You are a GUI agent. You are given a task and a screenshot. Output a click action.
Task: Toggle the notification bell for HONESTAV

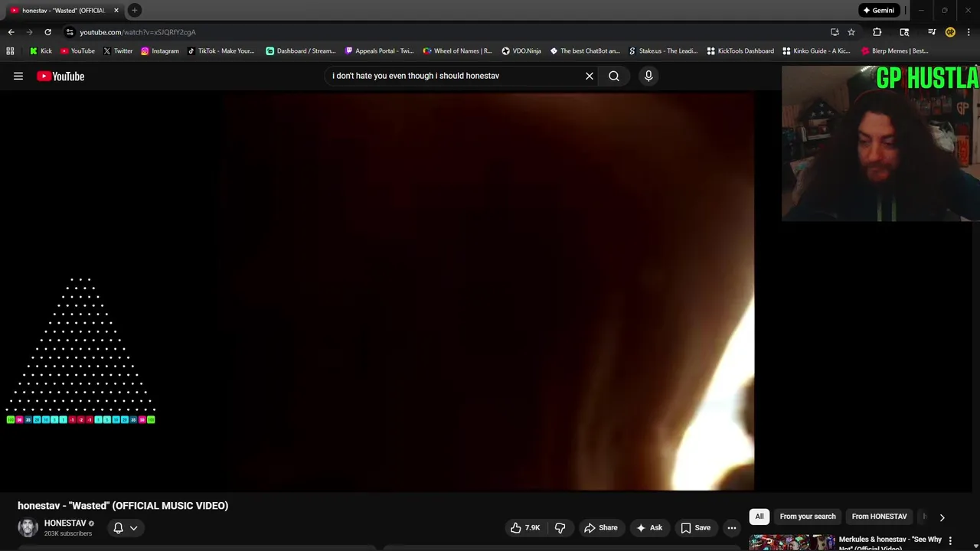pos(118,528)
